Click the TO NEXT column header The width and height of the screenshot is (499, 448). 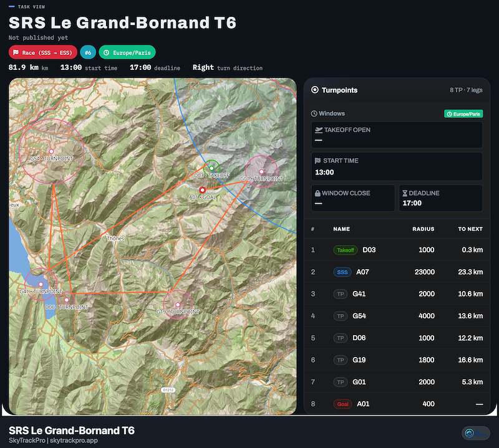coord(470,229)
